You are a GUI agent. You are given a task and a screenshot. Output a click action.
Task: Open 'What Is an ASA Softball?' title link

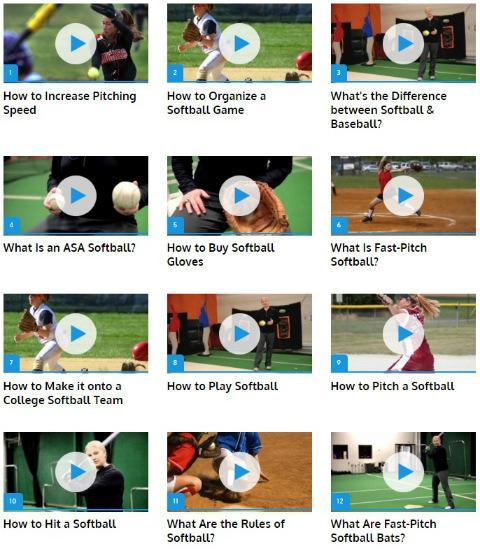click(x=69, y=248)
